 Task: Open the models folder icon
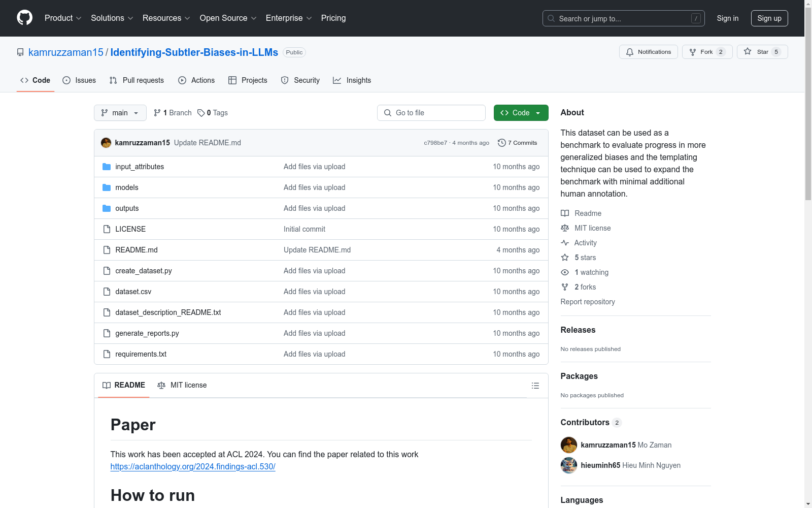(107, 187)
